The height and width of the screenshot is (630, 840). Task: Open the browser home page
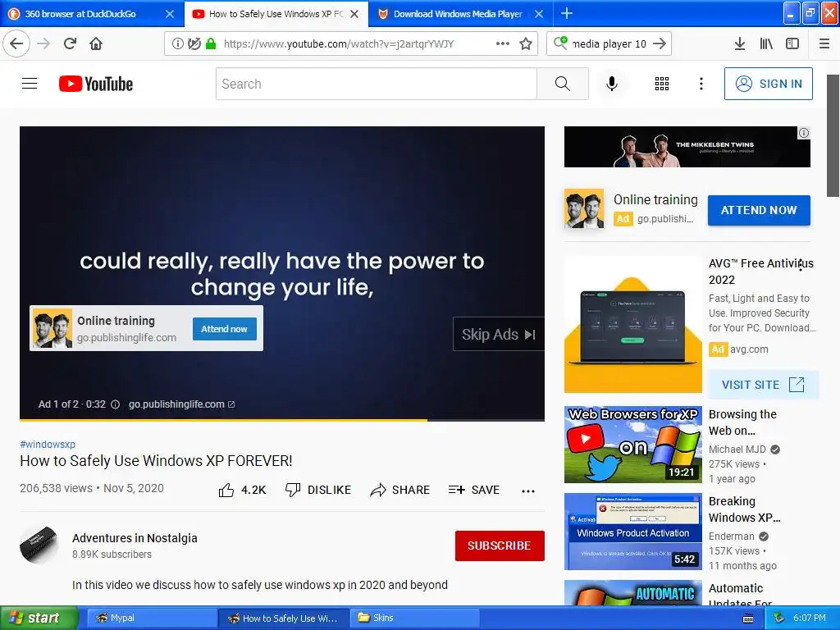96,43
